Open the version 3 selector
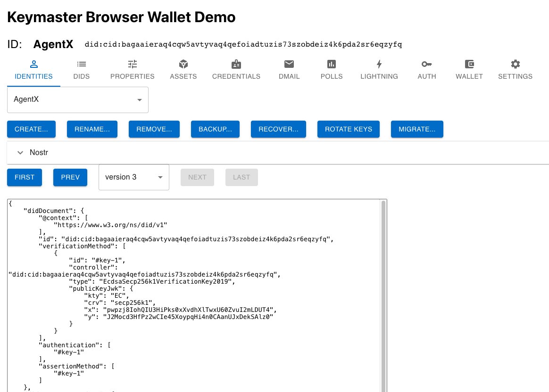549x392 pixels. [x=134, y=177]
